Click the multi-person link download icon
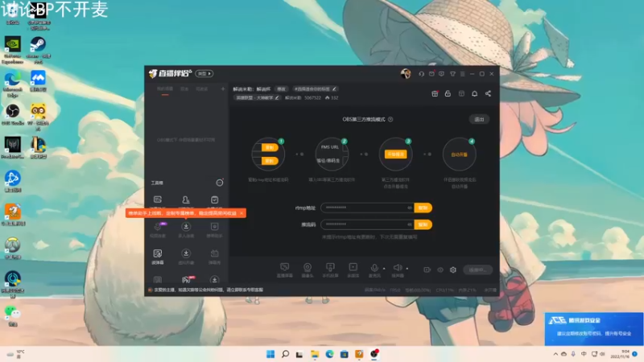644x362 pixels. (186, 227)
